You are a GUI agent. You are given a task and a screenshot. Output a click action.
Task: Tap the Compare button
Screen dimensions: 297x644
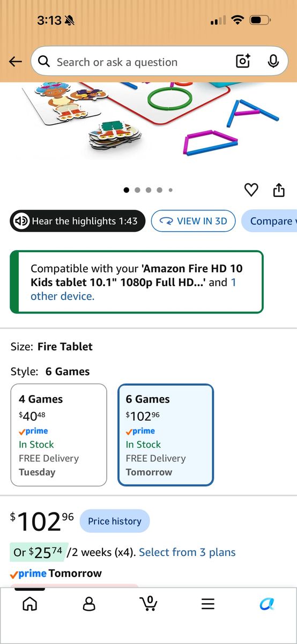tap(270, 221)
